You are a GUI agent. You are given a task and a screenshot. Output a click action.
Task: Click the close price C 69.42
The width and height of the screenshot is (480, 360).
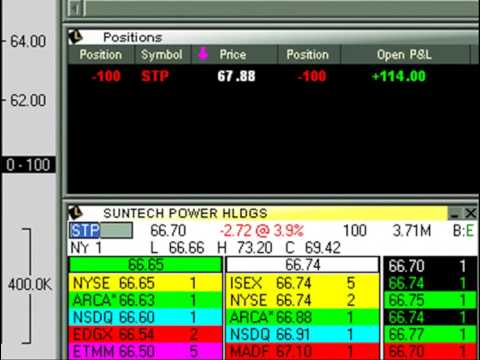[x=313, y=248]
